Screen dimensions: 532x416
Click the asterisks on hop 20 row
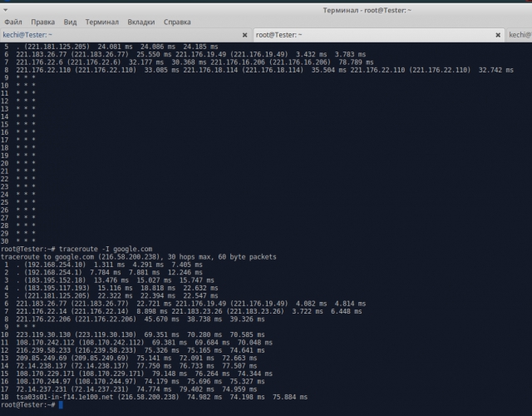tap(26, 163)
